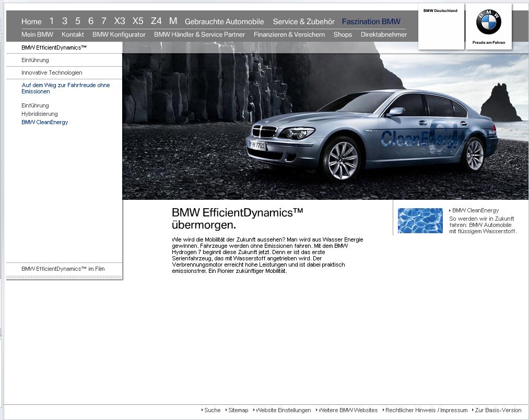Open Suche in the footer
Screen dimensions: 529x420
click(x=212, y=410)
